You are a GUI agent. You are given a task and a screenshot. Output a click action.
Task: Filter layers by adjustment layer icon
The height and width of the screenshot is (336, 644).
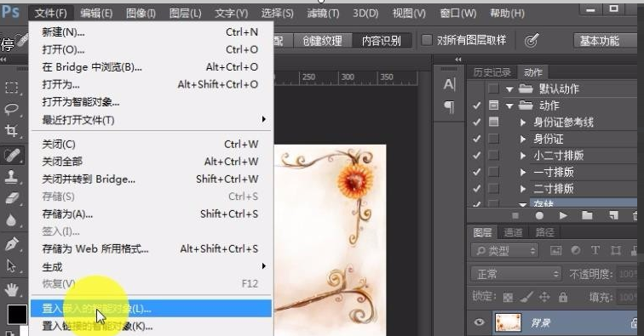click(576, 250)
